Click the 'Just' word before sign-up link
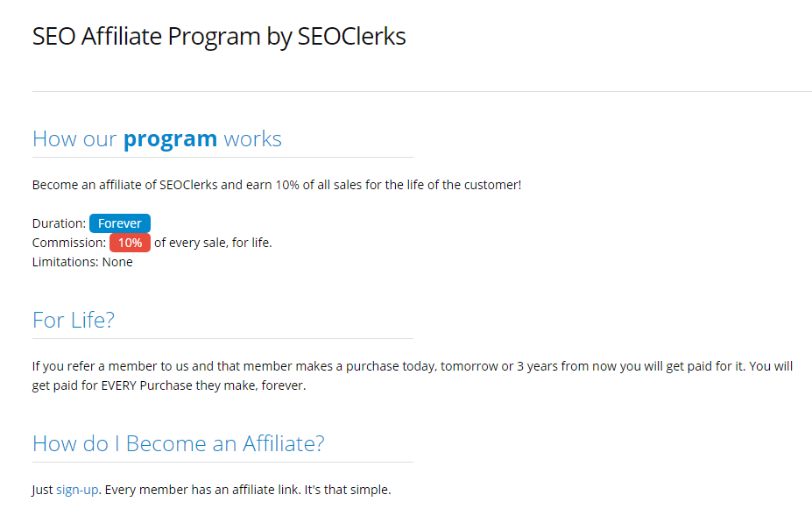The height and width of the screenshot is (523, 812). tap(42, 490)
